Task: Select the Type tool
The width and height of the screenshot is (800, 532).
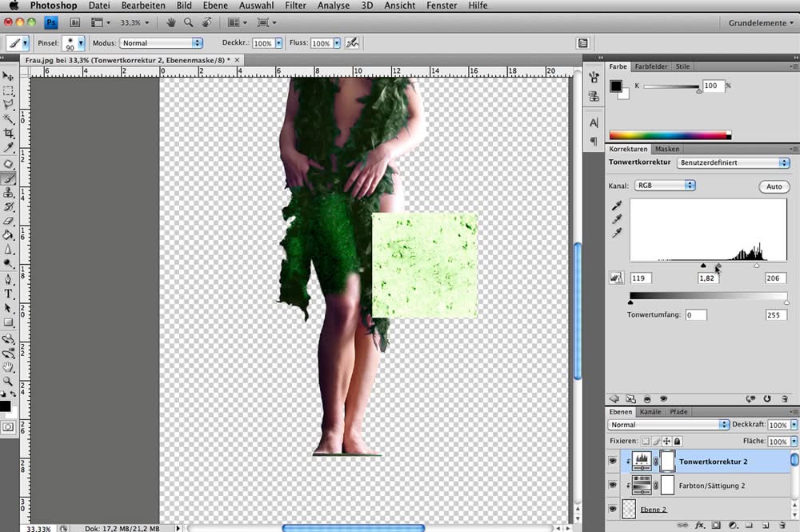Action: 8,294
